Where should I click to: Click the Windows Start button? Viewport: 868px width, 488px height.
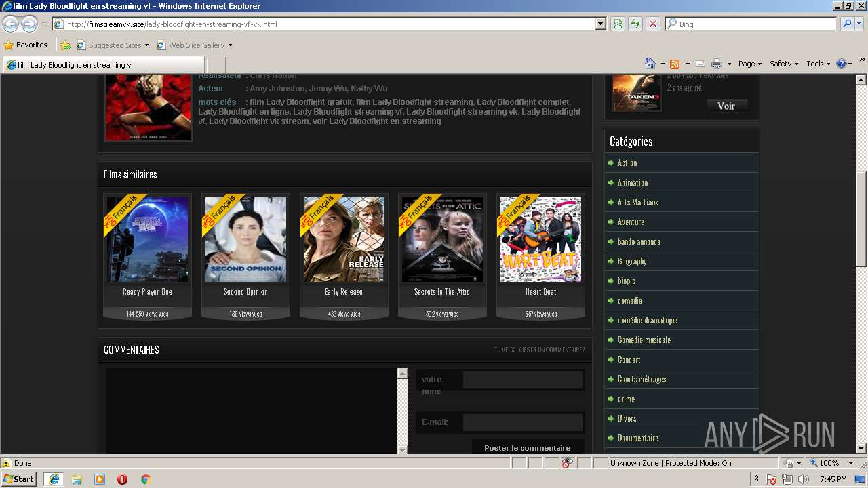pos(19,479)
